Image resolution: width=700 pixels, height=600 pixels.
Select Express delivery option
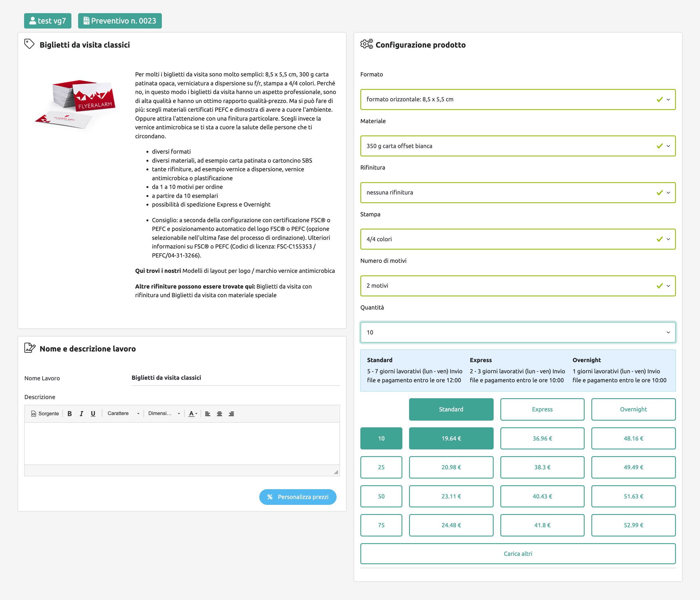tap(542, 409)
